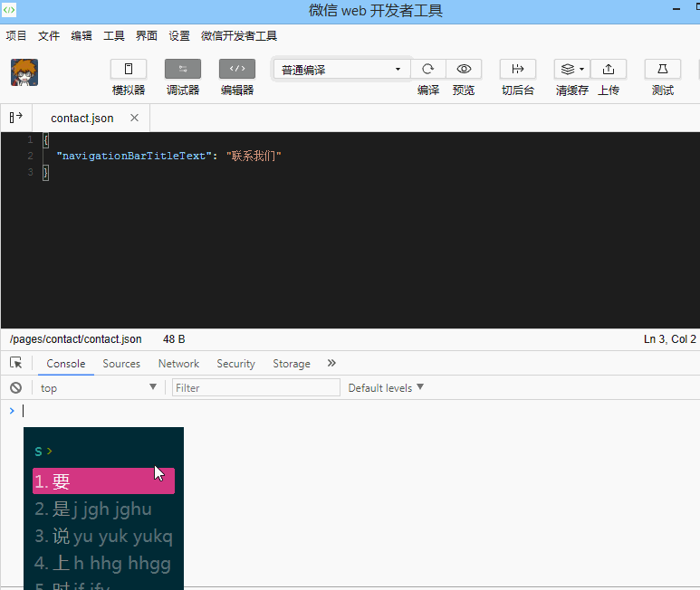The image size is (700, 590).
Task: Click the console prompt input line
Action: [x=357, y=411]
